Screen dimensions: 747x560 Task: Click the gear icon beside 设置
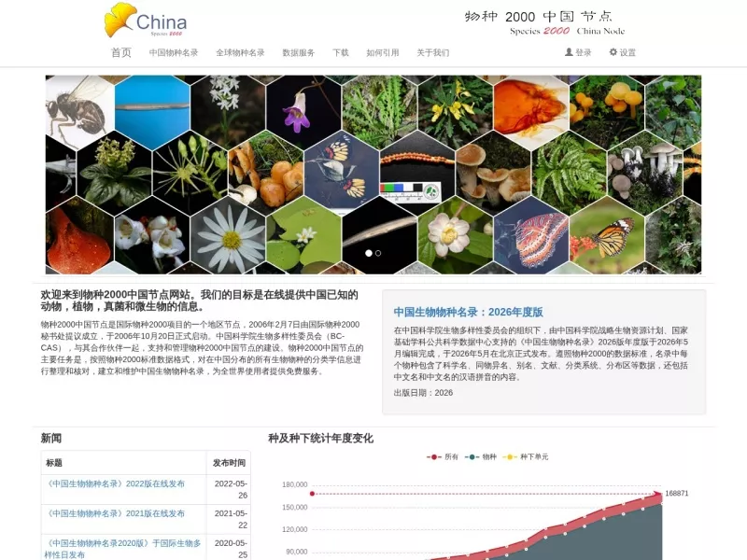[x=613, y=52]
